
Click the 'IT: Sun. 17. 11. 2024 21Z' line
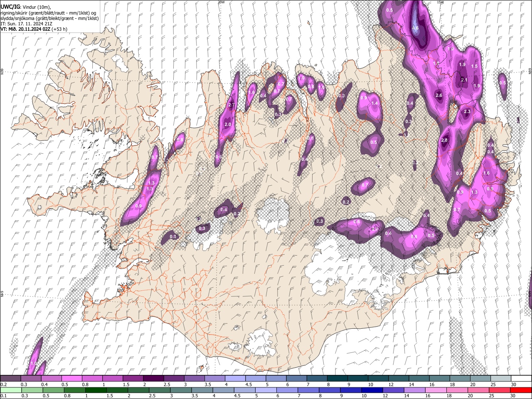pyautogui.click(x=26, y=24)
